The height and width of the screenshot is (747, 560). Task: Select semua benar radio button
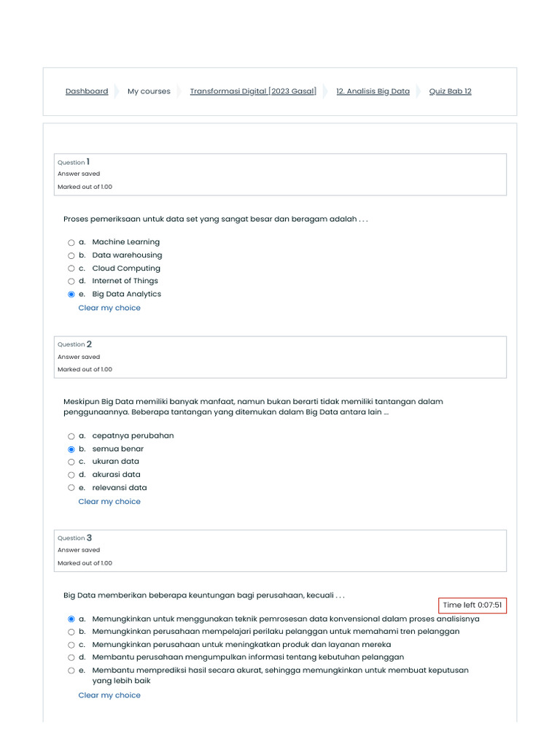click(x=71, y=449)
